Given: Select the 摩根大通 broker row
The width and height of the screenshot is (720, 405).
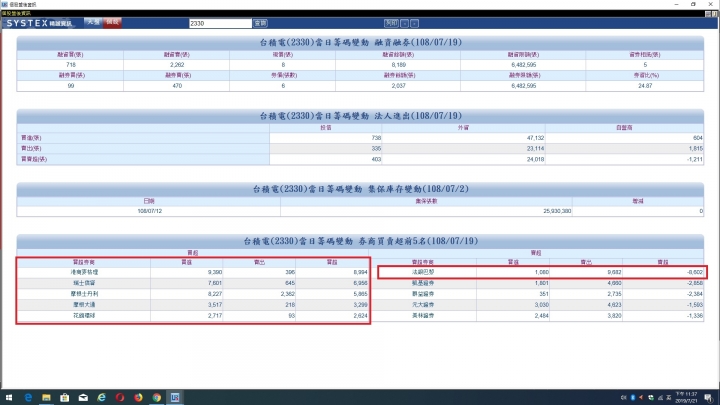Looking at the screenshot, I should [193, 305].
